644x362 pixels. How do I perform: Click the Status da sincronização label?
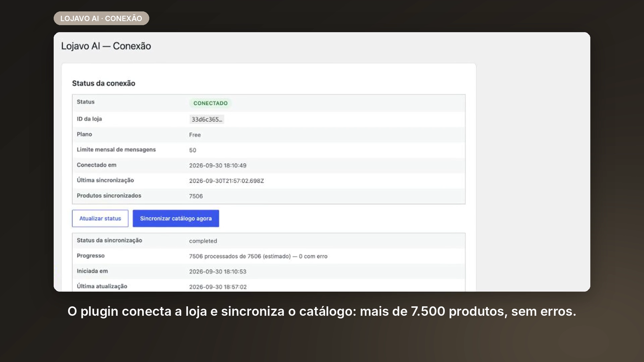[109, 240]
